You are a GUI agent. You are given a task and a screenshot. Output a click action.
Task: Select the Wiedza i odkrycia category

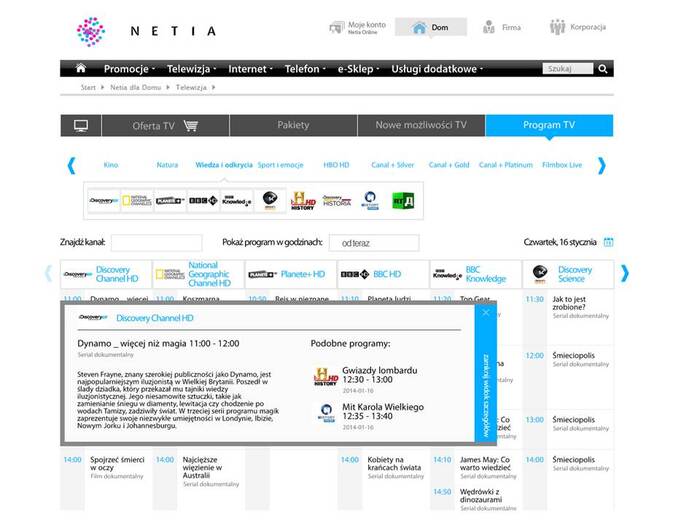pyautogui.click(x=224, y=165)
